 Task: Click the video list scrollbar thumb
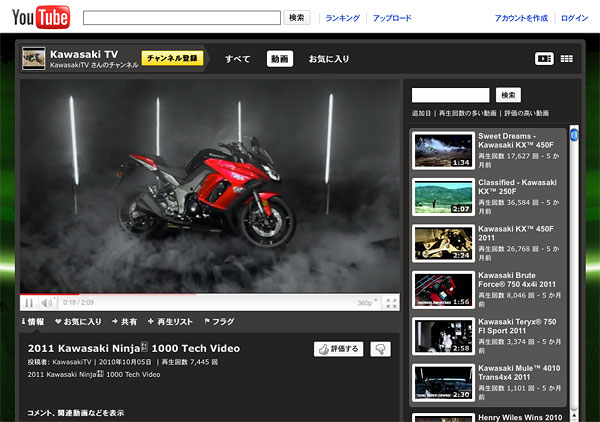574,135
